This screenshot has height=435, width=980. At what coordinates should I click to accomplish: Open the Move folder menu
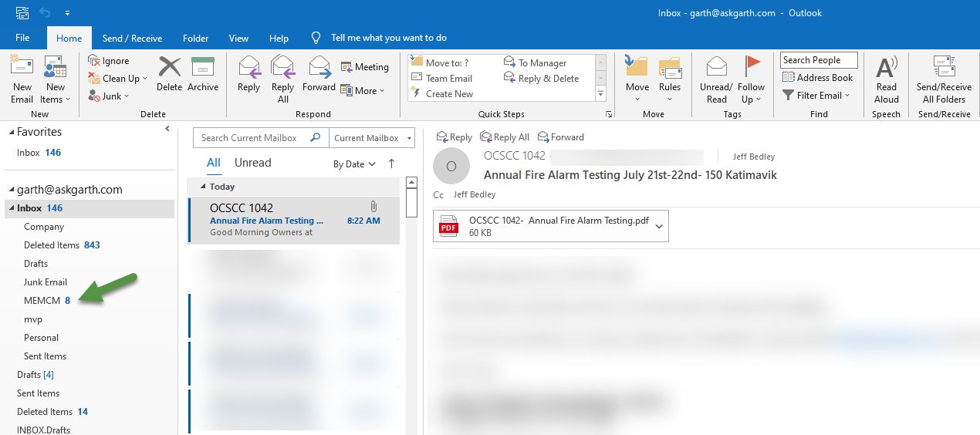point(637,79)
